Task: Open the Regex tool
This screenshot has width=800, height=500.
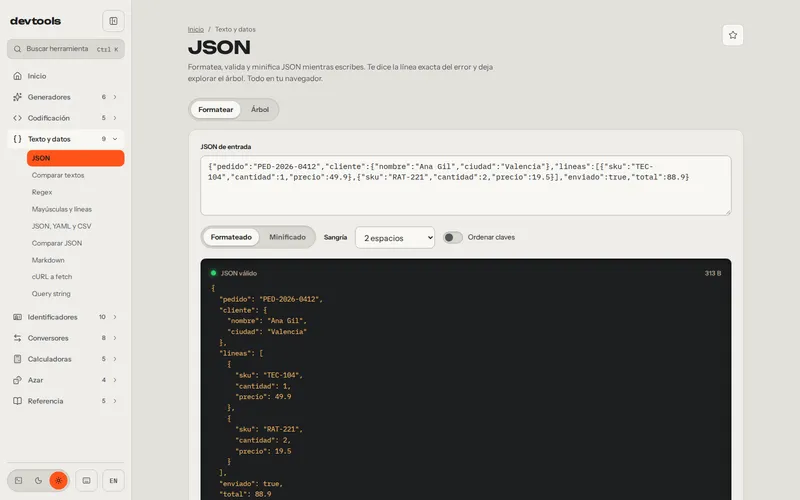Action: (76, 192)
